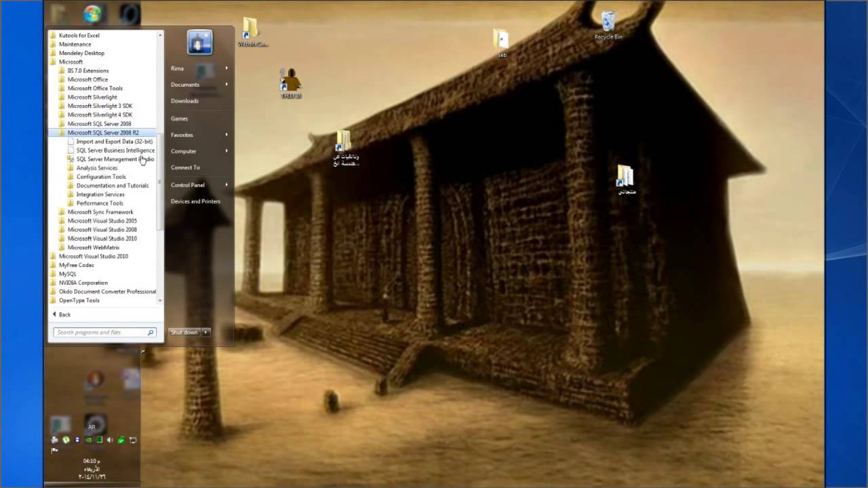
Task: Open the Mendeley Desktop folder
Action: pyautogui.click(x=77, y=53)
